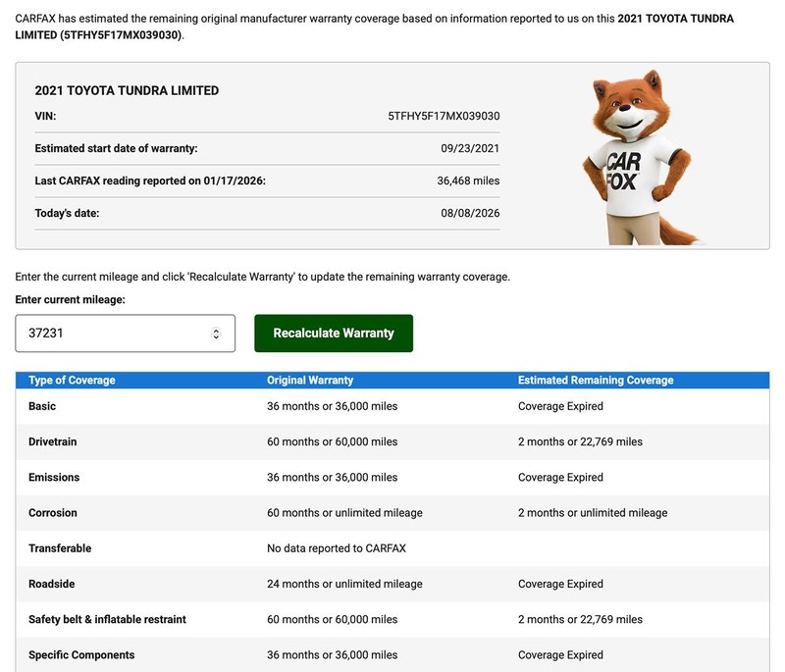The height and width of the screenshot is (672, 785).
Task: Click the Last CARFAX reading reported label
Action: pos(150,181)
